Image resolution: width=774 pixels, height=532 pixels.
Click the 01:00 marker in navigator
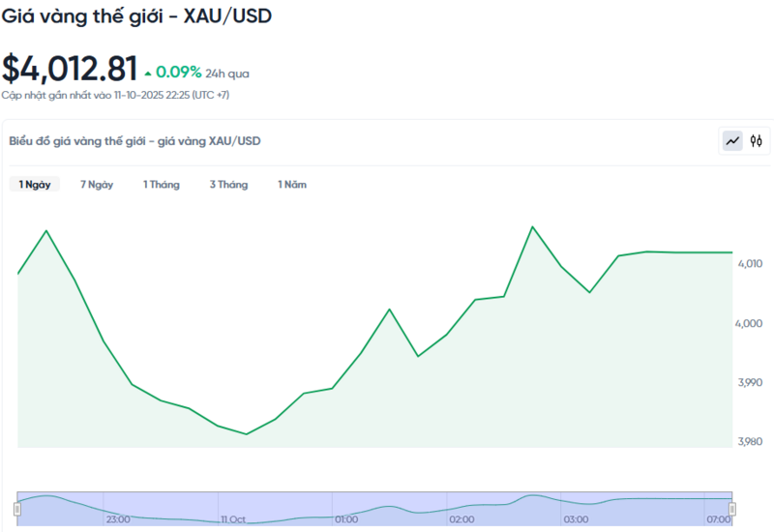[346, 519]
